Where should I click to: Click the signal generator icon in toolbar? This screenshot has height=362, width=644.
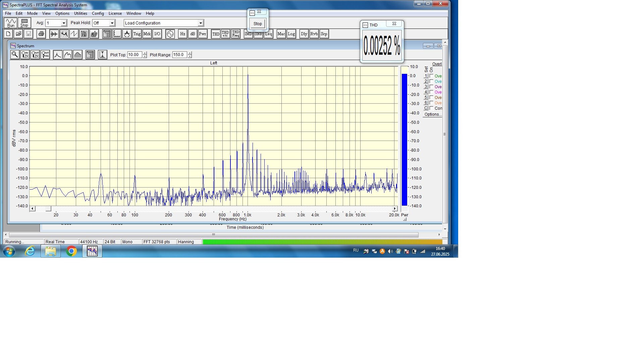click(170, 34)
